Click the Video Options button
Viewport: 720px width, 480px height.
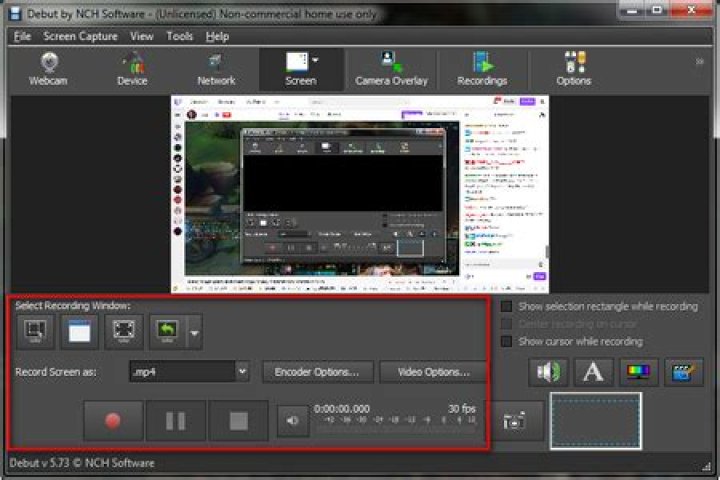(x=433, y=372)
